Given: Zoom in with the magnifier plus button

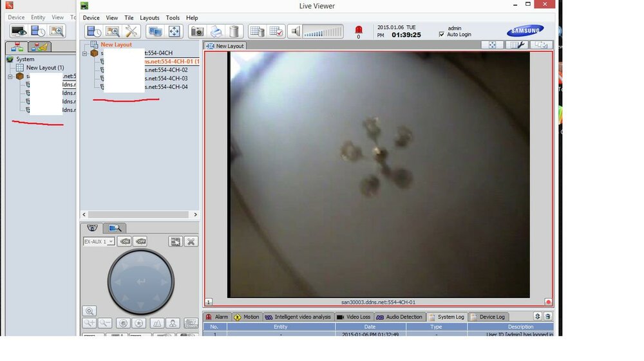Looking at the screenshot, I should pyautogui.click(x=89, y=323).
